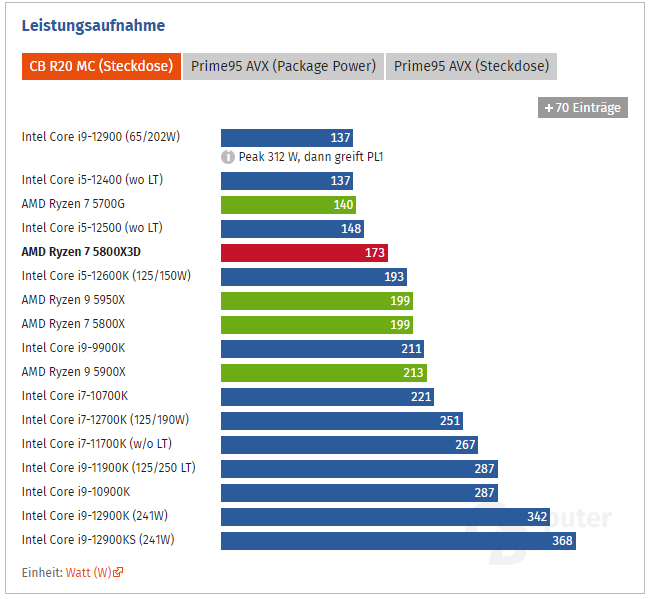Click the 287 bar for Core i9-10900K
Image resolution: width=651 pixels, height=599 pixels.
[359, 493]
